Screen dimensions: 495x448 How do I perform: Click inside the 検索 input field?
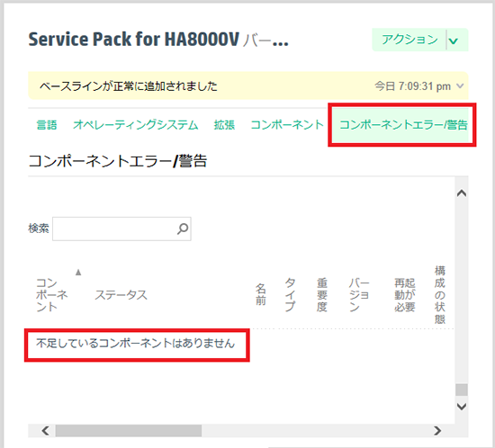(121, 228)
